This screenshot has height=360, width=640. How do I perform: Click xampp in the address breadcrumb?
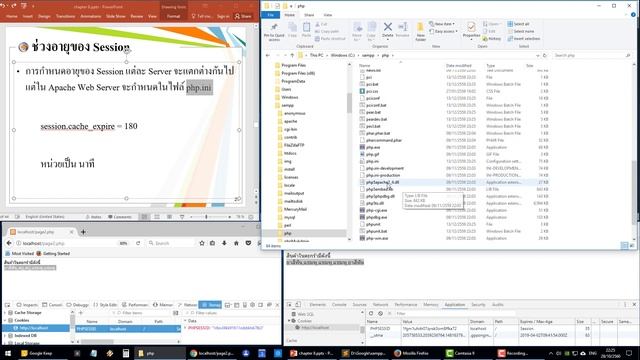coord(368,55)
